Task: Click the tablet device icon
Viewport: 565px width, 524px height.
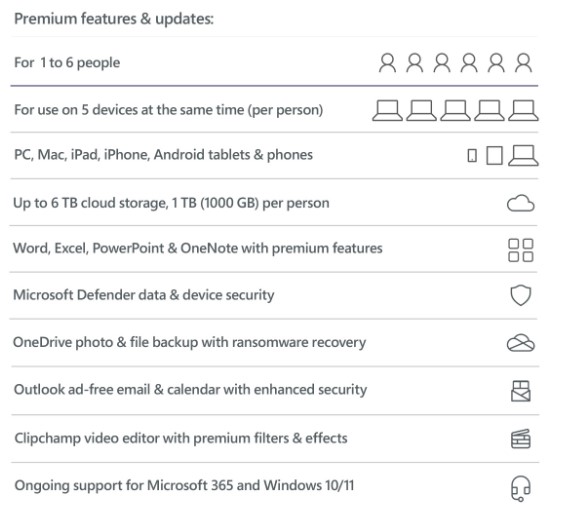Action: [494, 155]
